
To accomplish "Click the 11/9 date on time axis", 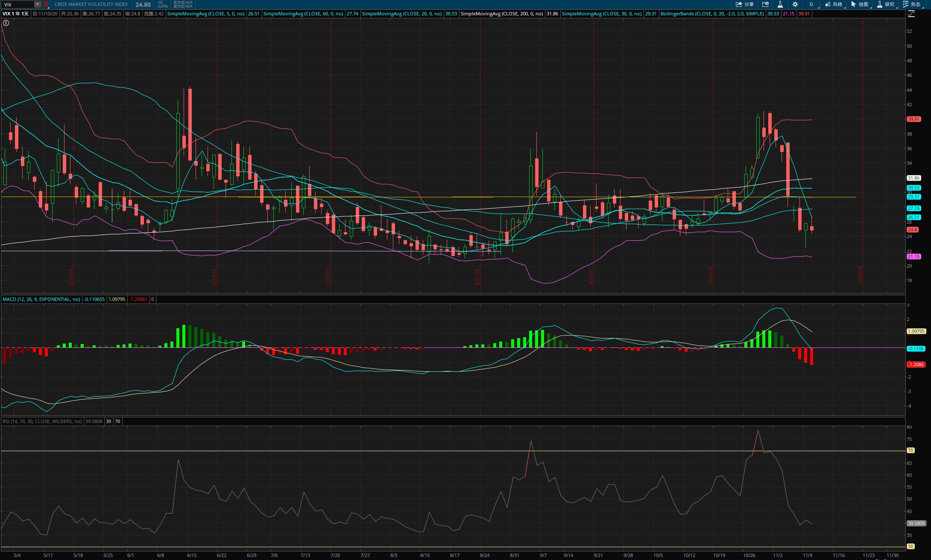I will 807,555.
